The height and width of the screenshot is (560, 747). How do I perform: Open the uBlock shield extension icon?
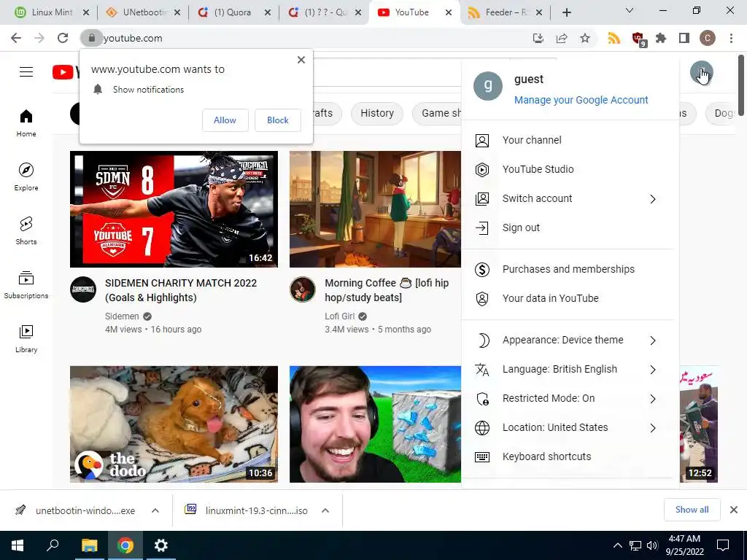(x=638, y=39)
